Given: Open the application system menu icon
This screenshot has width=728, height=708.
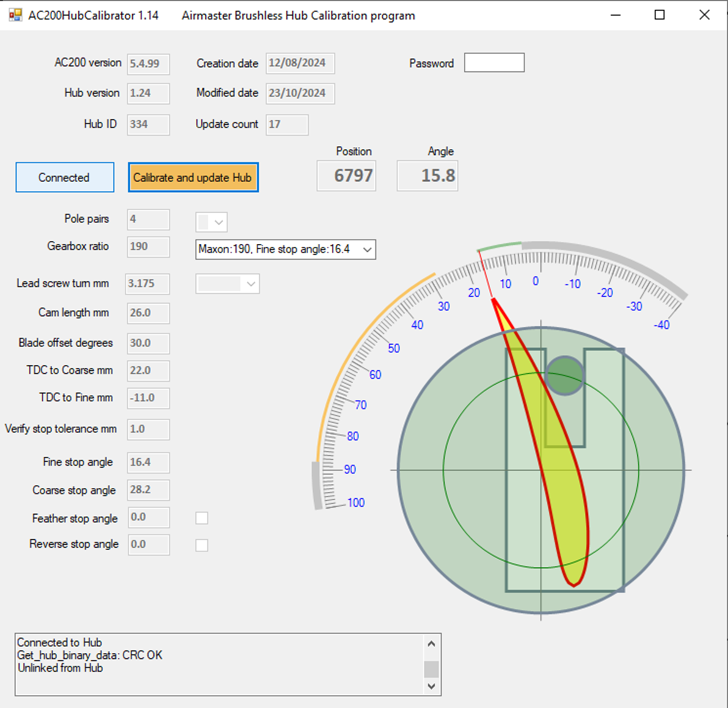Looking at the screenshot, I should click(15, 15).
